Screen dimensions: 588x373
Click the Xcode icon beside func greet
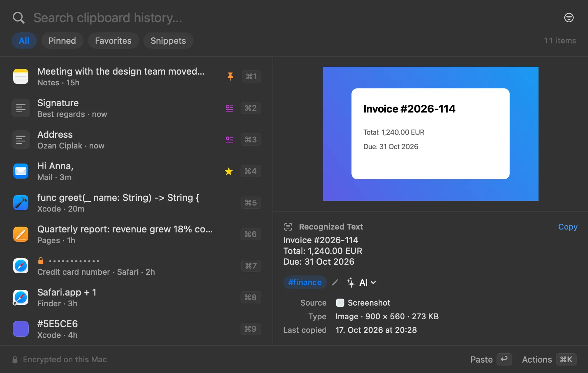point(21,203)
